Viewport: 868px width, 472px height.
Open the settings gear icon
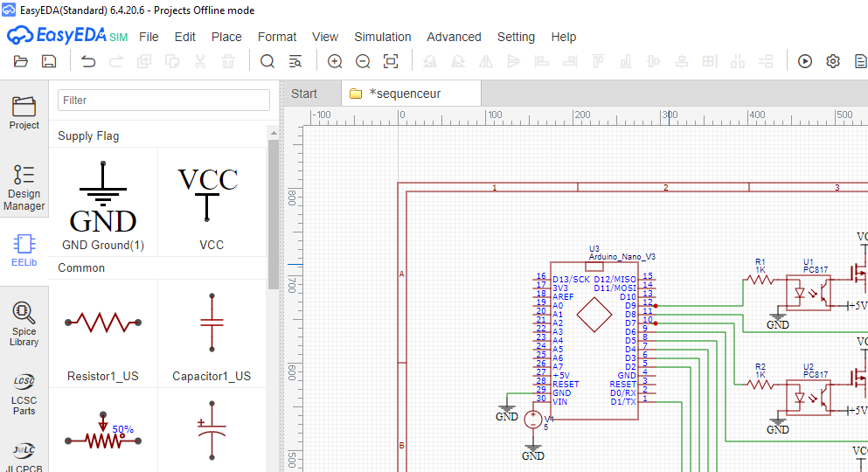click(833, 61)
